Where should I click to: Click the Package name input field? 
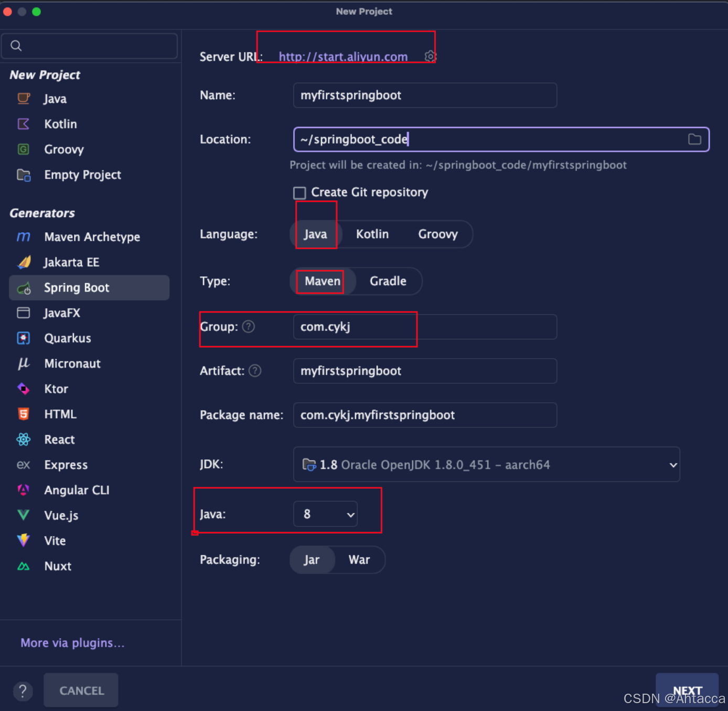[x=425, y=415]
